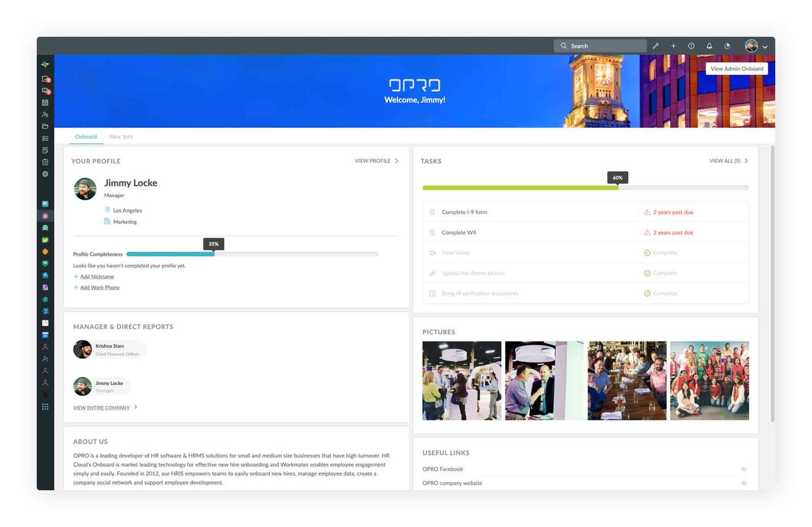This screenshot has height=527, width=812.
Task: Open the wrench tool icon in header
Action: pyautogui.click(x=655, y=46)
